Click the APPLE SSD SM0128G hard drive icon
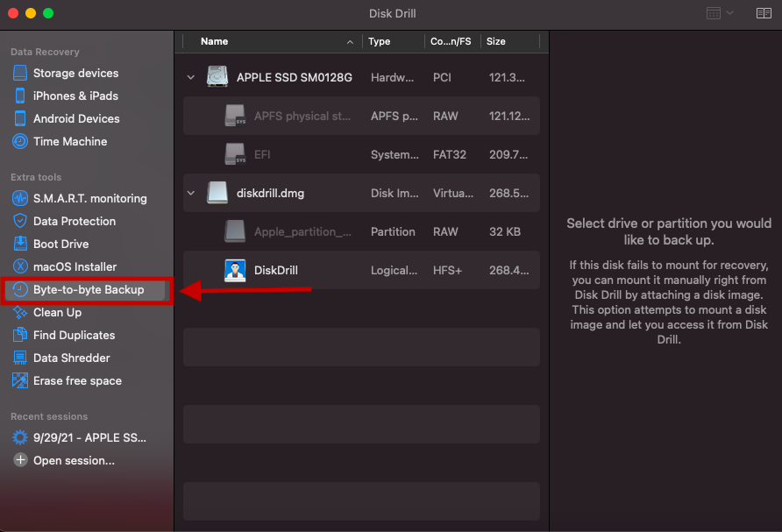 tap(217, 77)
